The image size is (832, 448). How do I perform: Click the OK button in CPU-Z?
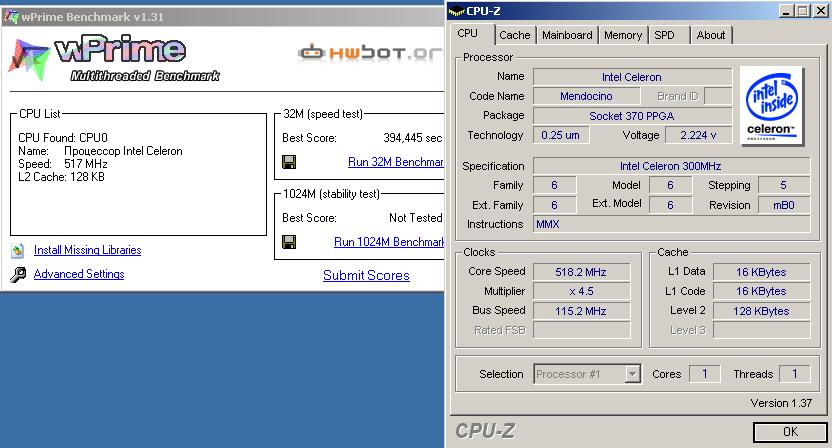point(790,432)
